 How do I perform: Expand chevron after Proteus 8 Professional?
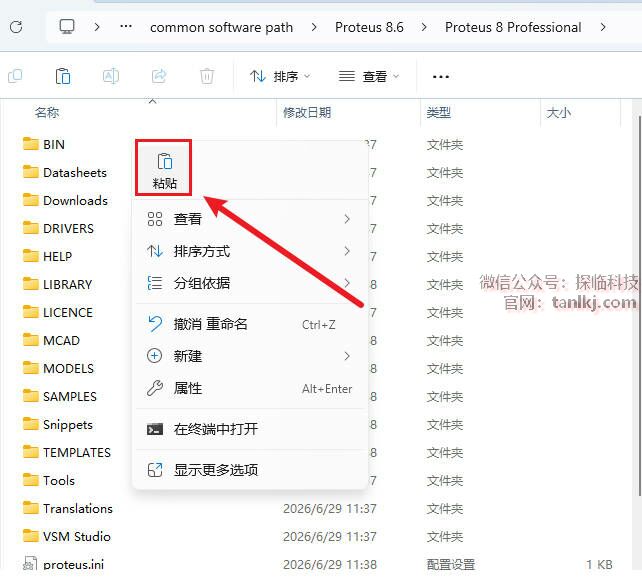click(x=603, y=27)
